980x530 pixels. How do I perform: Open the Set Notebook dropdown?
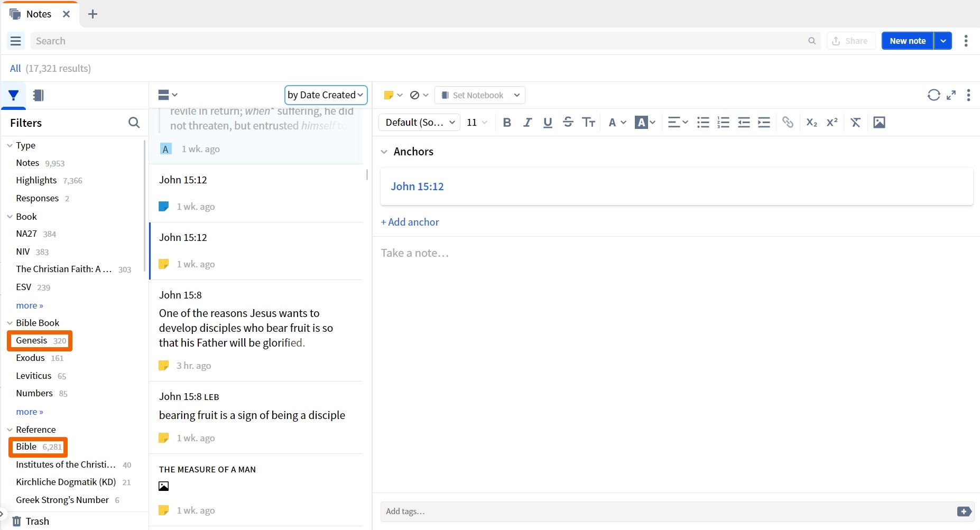coord(480,95)
